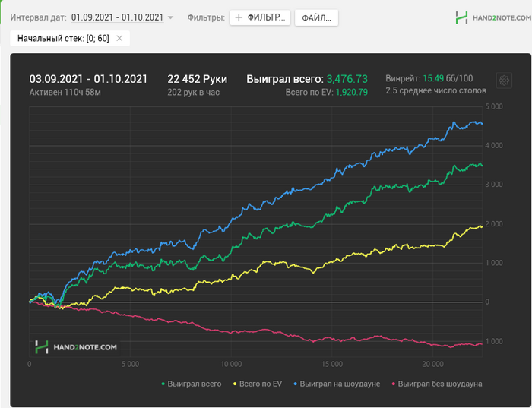The image size is (532, 408).
Task: Click the EV total value 1,920.79
Action: click(x=351, y=92)
